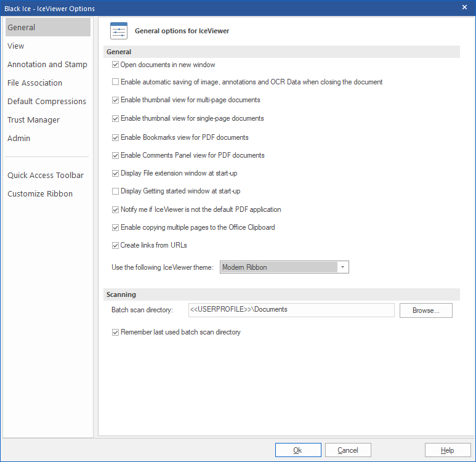Viewport: 476px width, 462px height.
Task: Open Default Compressions page
Action: click(x=48, y=102)
